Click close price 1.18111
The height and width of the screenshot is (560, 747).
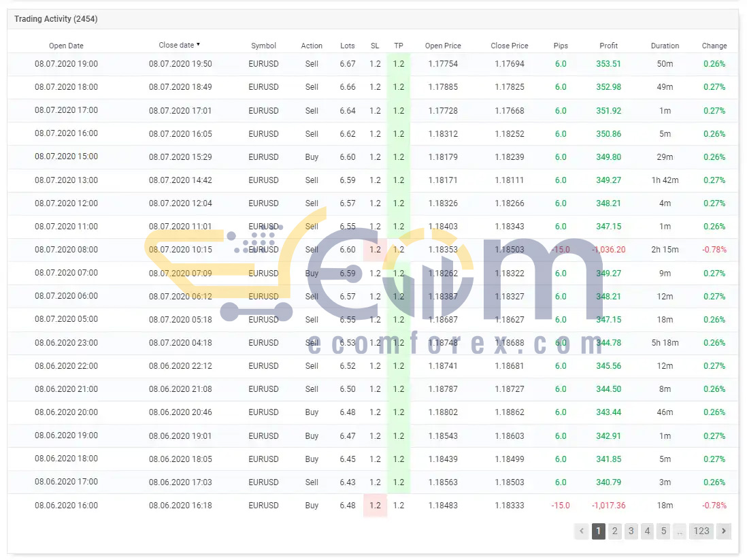click(510, 180)
